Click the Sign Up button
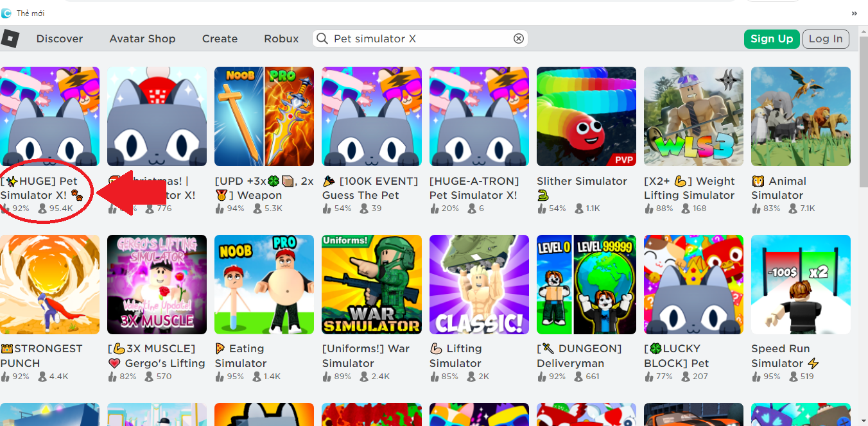This screenshot has height=426, width=868. (x=772, y=38)
